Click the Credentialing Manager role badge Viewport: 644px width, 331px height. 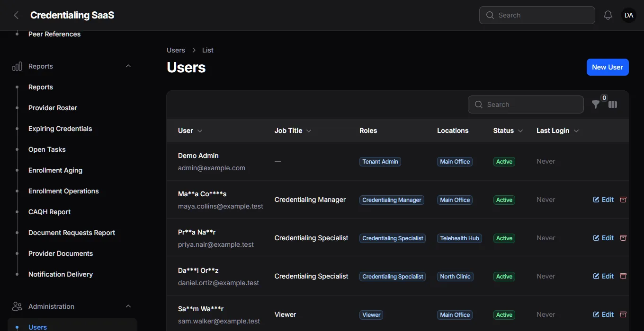tap(392, 200)
